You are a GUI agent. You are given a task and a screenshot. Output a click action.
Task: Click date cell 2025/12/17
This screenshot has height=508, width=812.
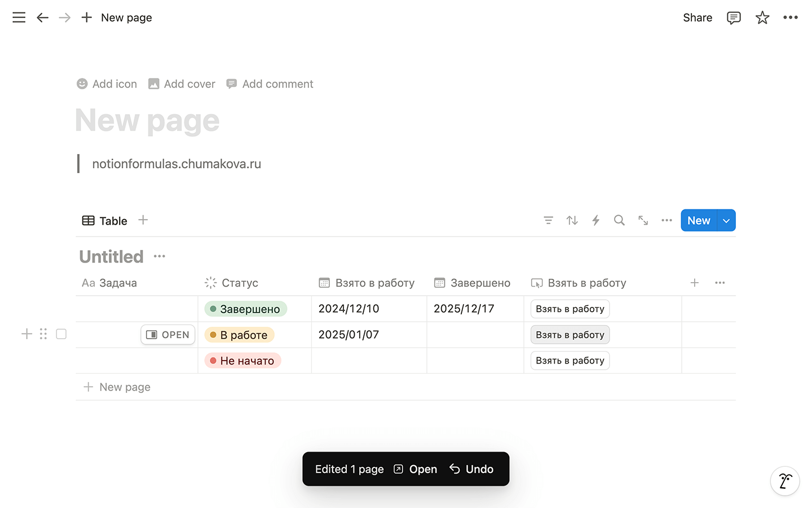464,309
